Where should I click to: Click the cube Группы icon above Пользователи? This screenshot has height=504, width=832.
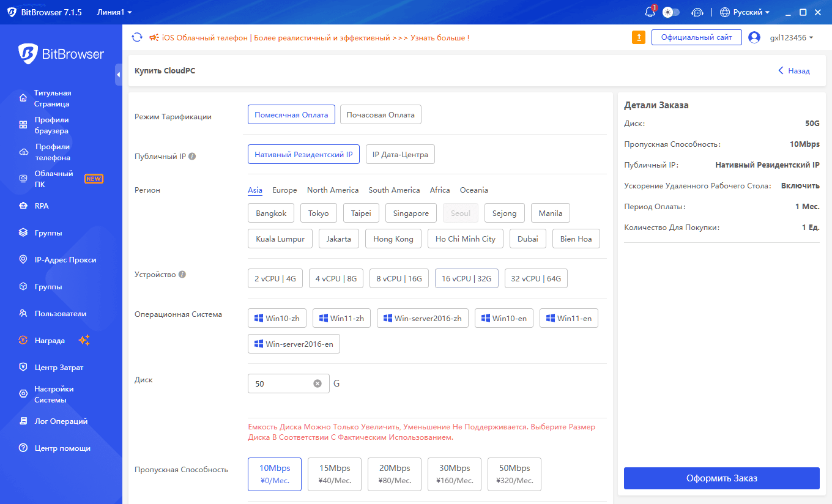tap(23, 287)
